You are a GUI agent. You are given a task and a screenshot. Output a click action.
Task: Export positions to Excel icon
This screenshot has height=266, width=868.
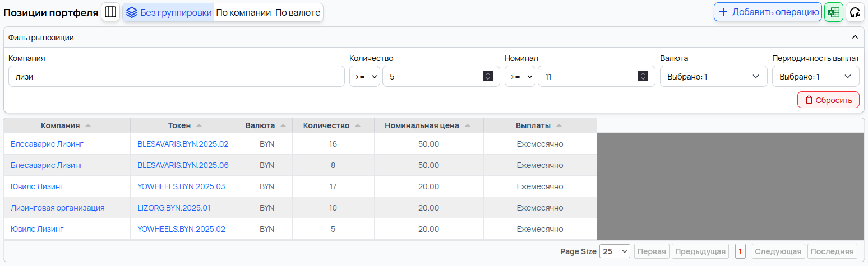[834, 12]
